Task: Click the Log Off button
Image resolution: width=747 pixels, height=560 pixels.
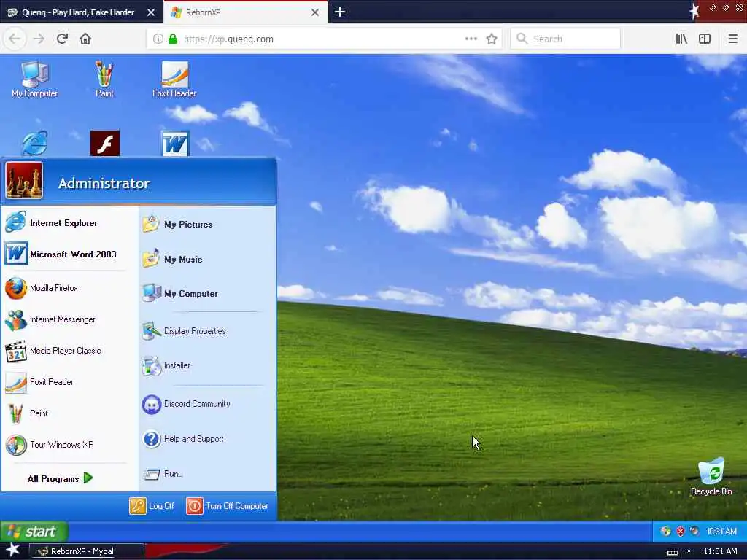Action: [152, 506]
